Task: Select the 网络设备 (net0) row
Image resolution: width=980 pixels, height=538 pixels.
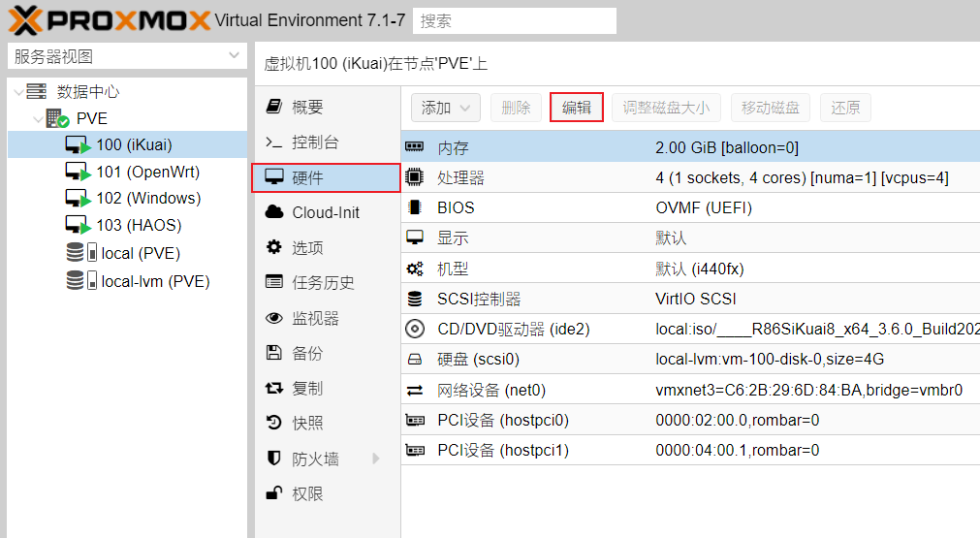Action: click(690, 390)
